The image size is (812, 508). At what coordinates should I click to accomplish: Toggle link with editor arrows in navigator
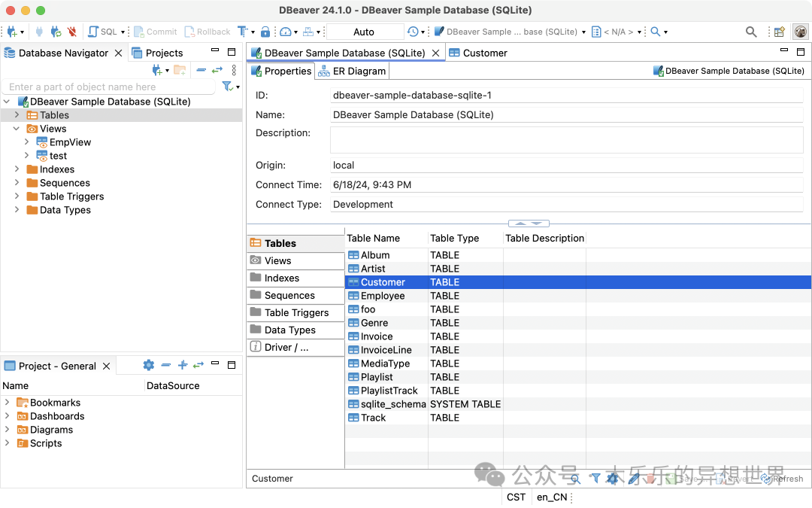pos(217,70)
